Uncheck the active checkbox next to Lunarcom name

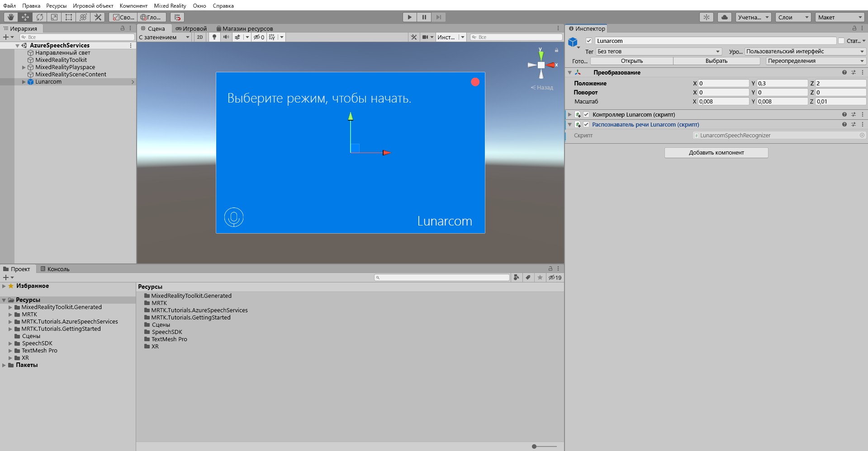(589, 41)
